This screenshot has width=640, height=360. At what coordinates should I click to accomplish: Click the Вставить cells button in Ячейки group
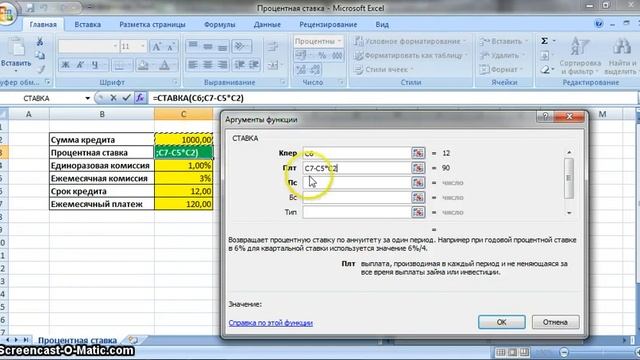click(x=504, y=42)
